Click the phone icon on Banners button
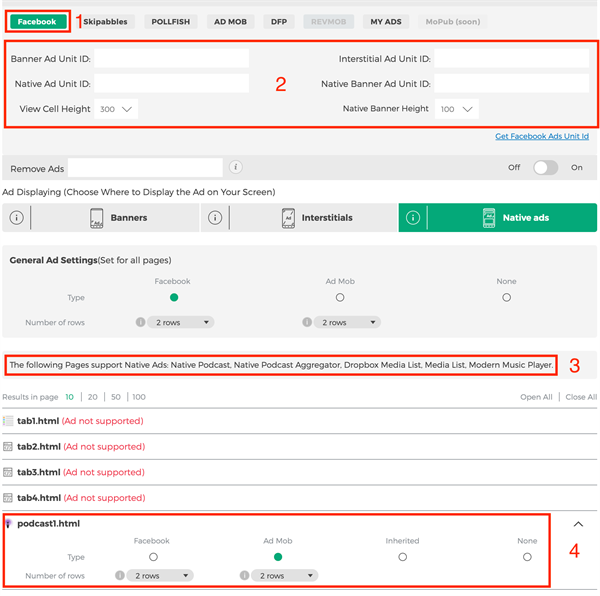 (x=97, y=218)
